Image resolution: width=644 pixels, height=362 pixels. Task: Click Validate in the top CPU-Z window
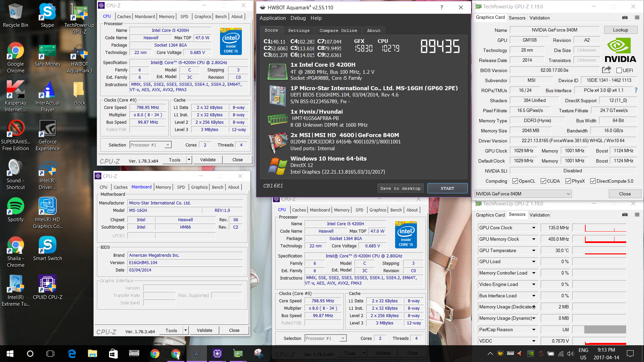[x=208, y=160]
